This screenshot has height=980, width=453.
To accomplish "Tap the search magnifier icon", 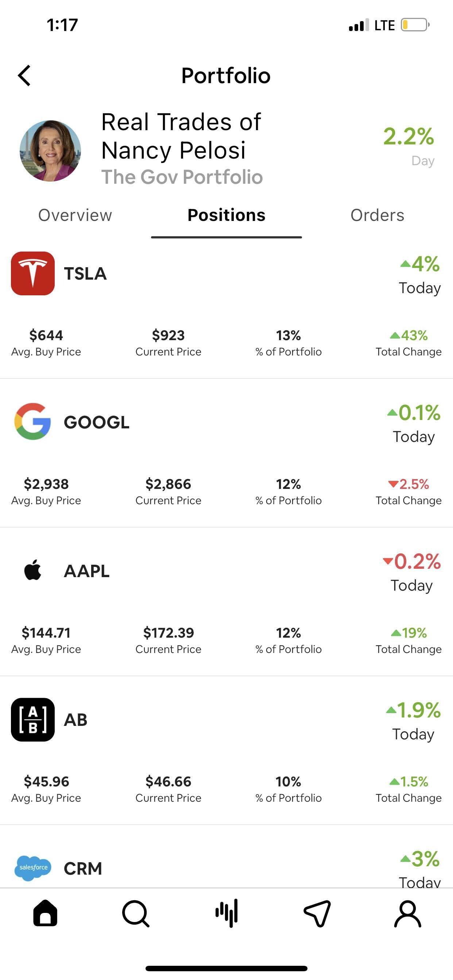I will [136, 913].
